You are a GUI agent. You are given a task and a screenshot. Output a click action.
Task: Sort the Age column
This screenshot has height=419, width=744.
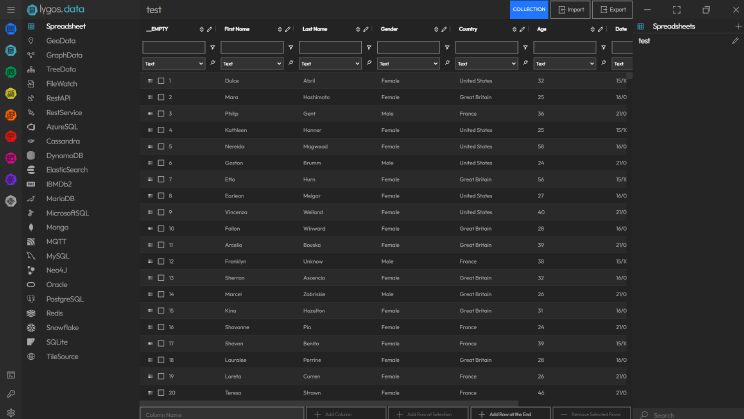coord(593,29)
